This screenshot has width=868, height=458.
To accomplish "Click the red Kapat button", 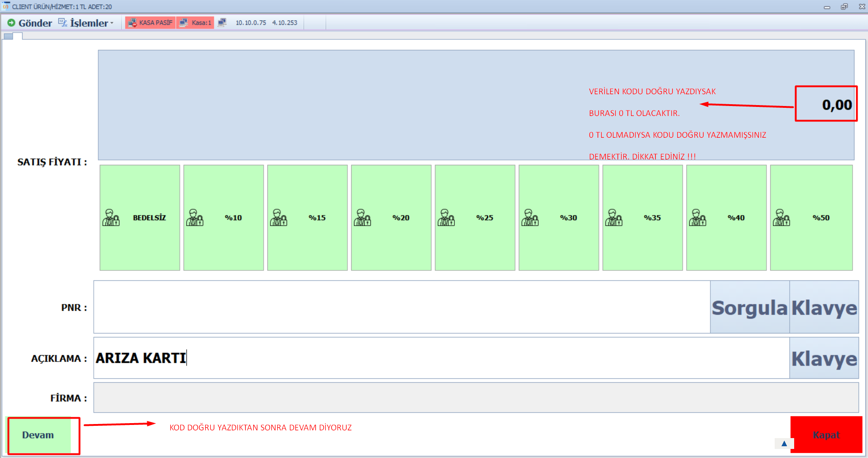I will pyautogui.click(x=826, y=434).
